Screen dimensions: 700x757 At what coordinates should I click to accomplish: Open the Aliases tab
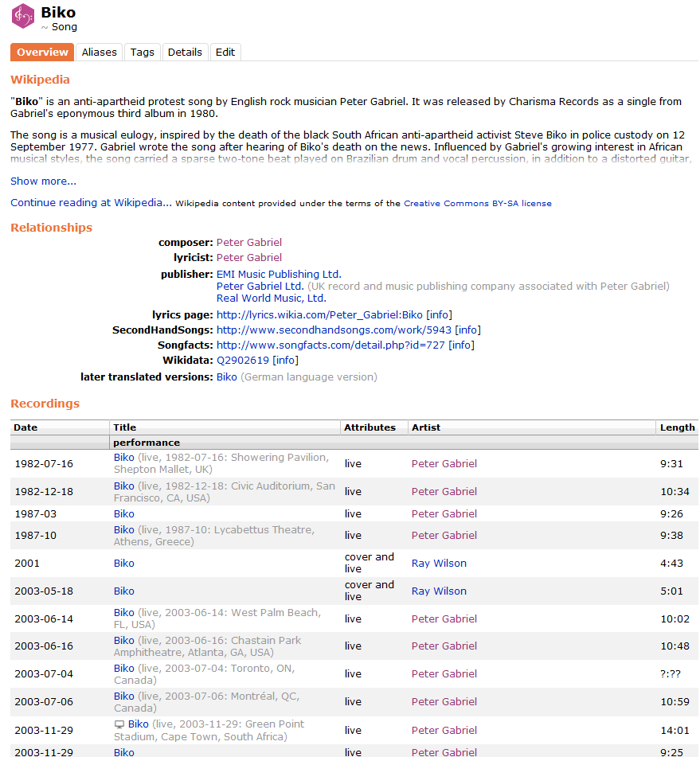pyautogui.click(x=99, y=53)
